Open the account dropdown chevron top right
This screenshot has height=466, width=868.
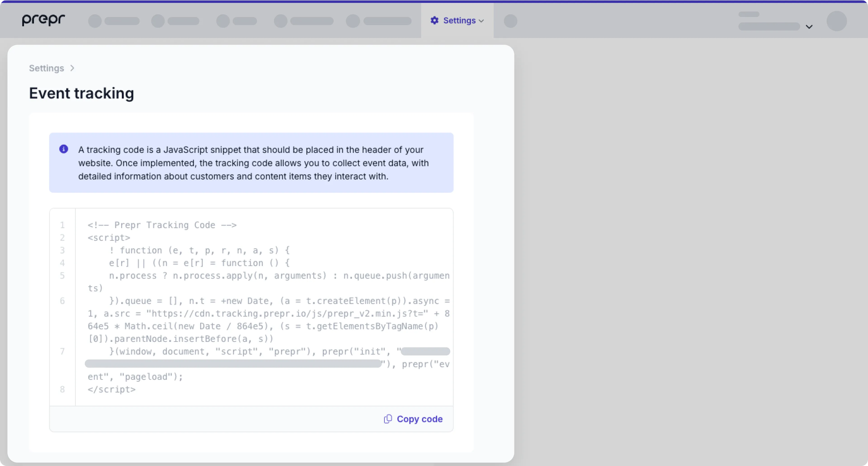[809, 27]
